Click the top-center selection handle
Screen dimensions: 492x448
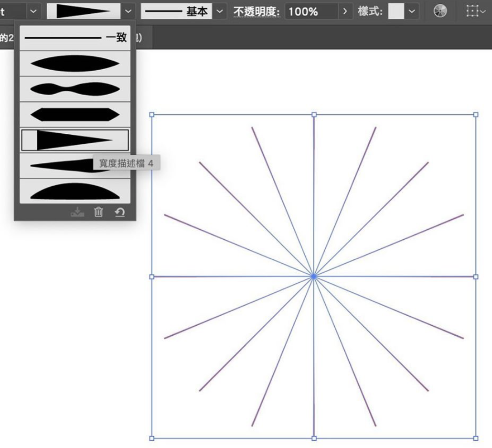click(x=314, y=115)
